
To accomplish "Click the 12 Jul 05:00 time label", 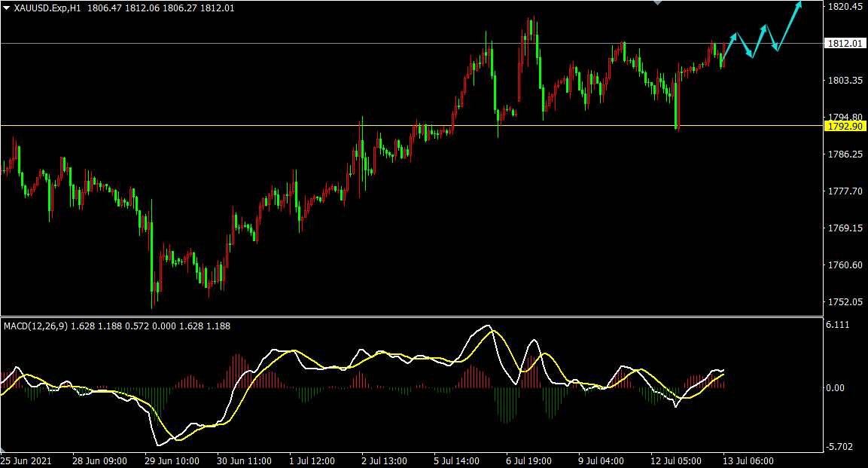I will 676,460.
